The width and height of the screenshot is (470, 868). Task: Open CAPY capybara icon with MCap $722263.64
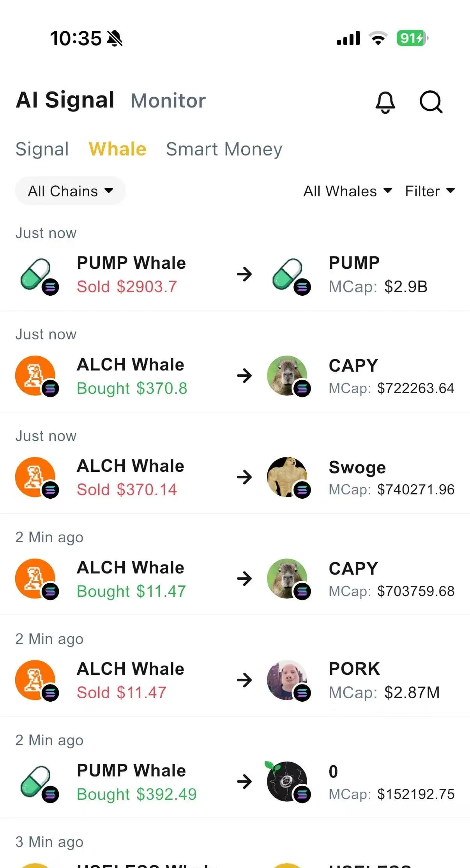tap(289, 376)
